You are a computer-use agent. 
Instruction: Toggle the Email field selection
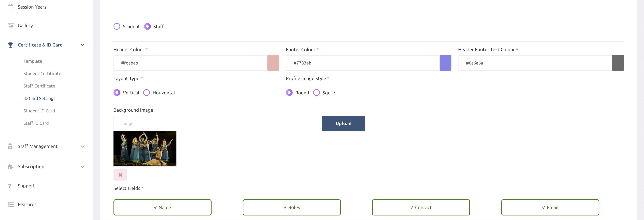550,207
